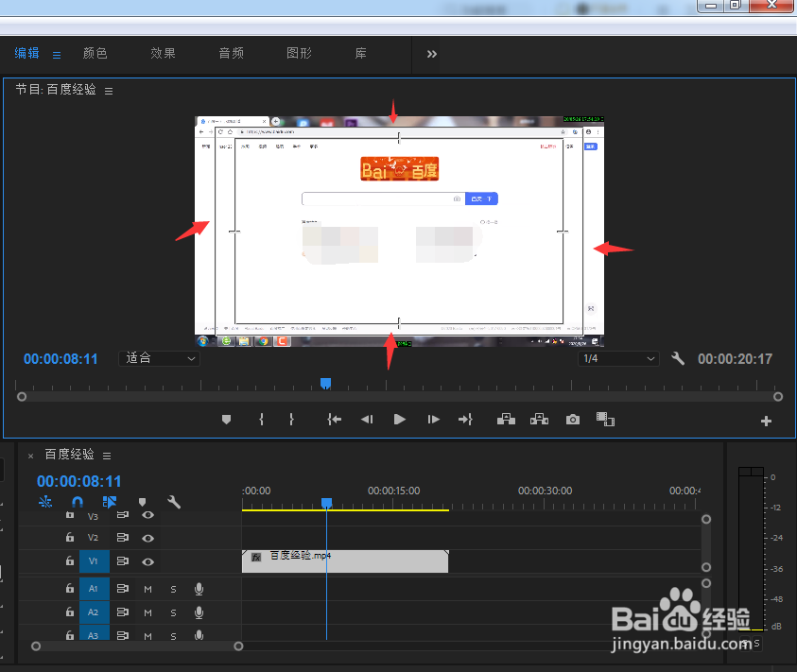Go to In point
Image resolution: width=797 pixels, height=672 pixels.
click(334, 420)
